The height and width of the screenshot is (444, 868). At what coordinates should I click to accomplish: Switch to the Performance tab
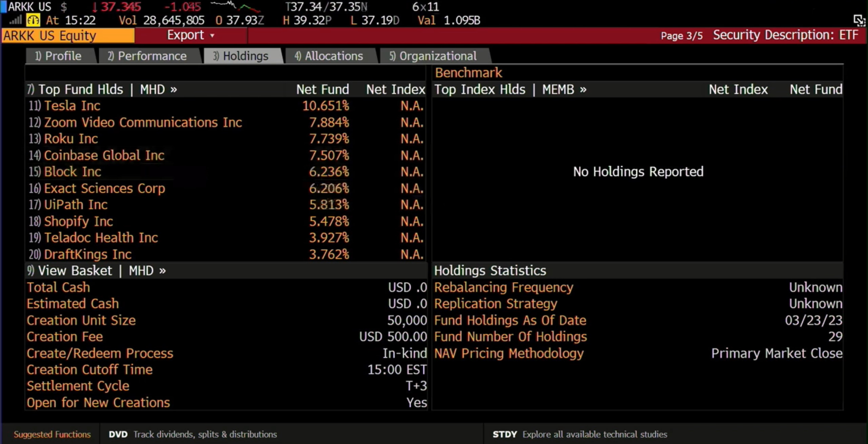point(147,56)
